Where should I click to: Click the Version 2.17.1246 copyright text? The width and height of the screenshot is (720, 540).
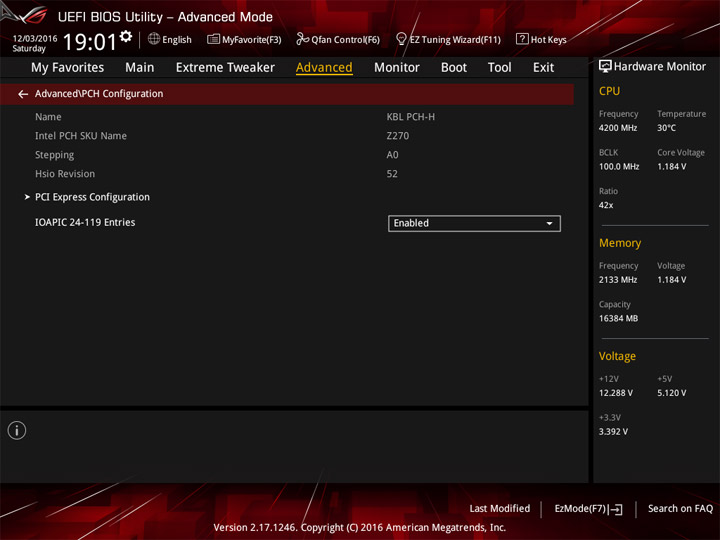(360, 528)
